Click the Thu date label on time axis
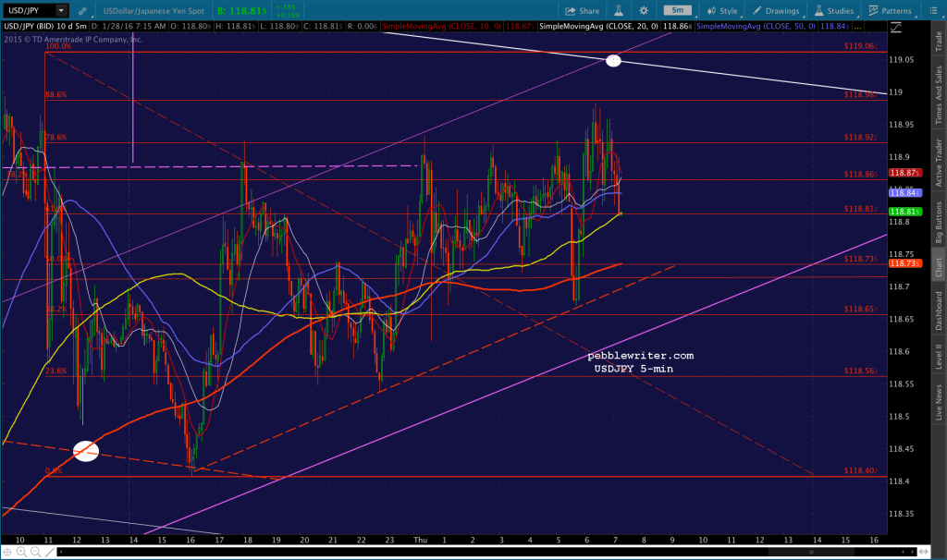This screenshot has width=947, height=560. tap(421, 540)
